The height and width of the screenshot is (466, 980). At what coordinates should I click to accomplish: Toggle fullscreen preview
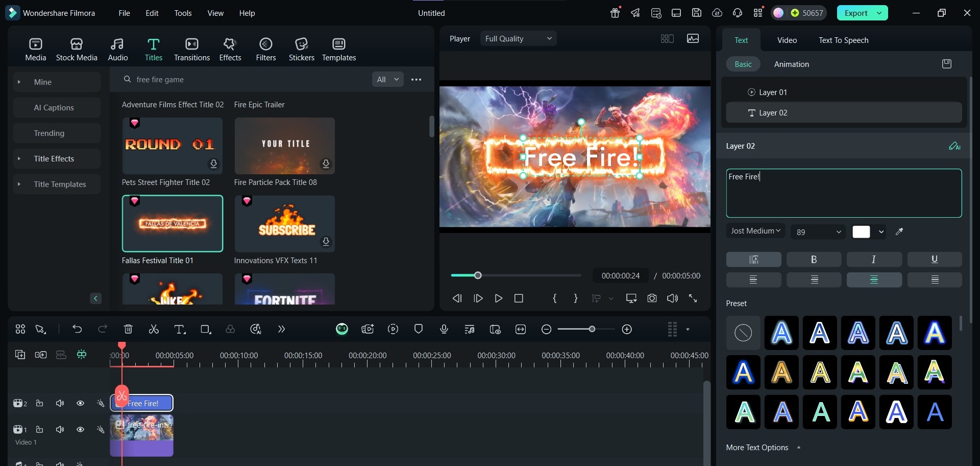coord(693,298)
